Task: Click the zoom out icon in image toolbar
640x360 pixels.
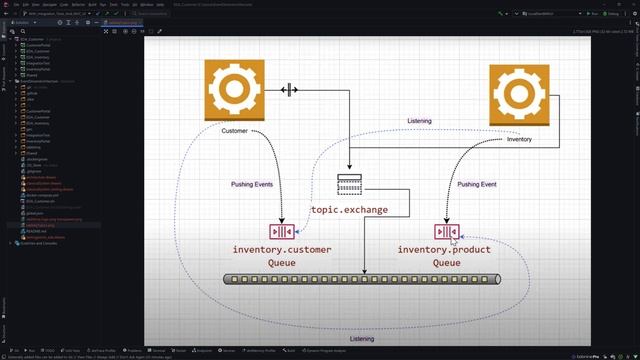Action: tap(134, 31)
